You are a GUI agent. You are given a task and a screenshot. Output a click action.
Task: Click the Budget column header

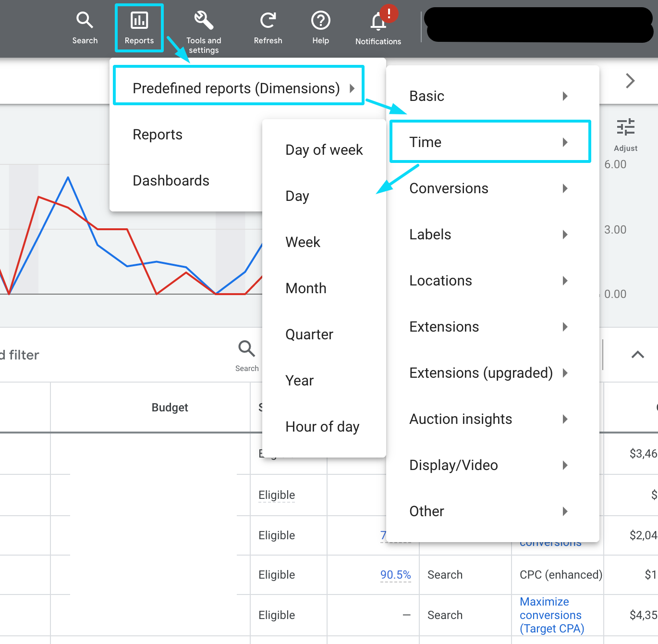point(170,408)
